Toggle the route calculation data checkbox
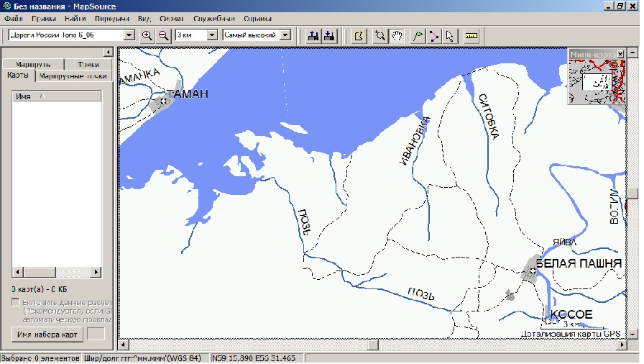The image size is (644, 364). pos(16,303)
